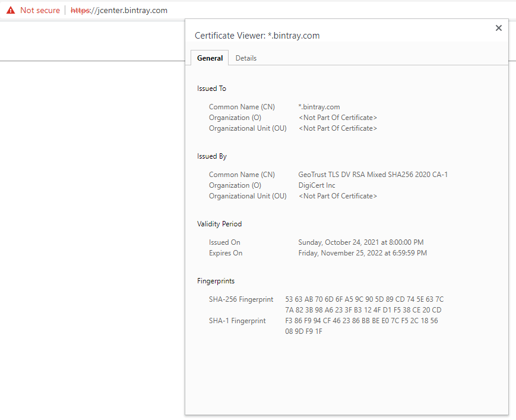Click SHA-256 value line starting 7A 82 3B
This screenshot has height=420, width=516.
[x=363, y=310]
